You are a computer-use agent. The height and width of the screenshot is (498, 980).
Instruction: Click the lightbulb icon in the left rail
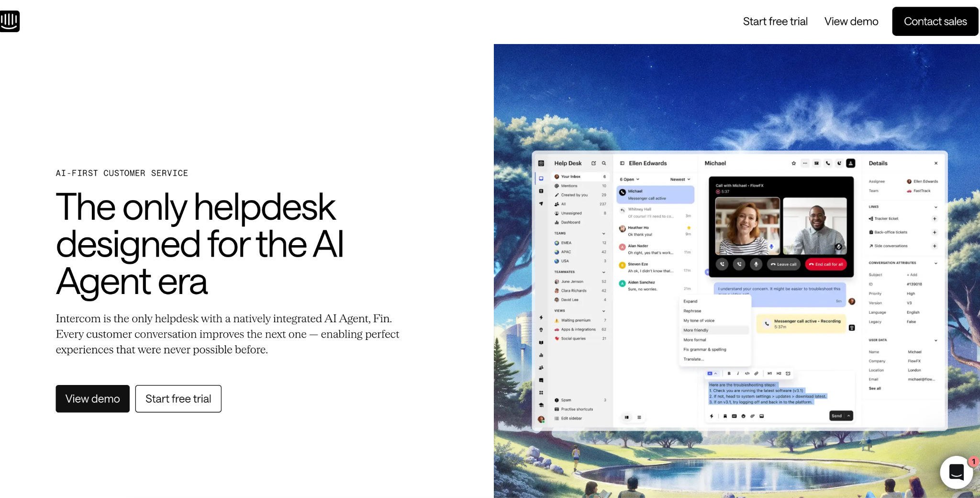pyautogui.click(x=541, y=330)
